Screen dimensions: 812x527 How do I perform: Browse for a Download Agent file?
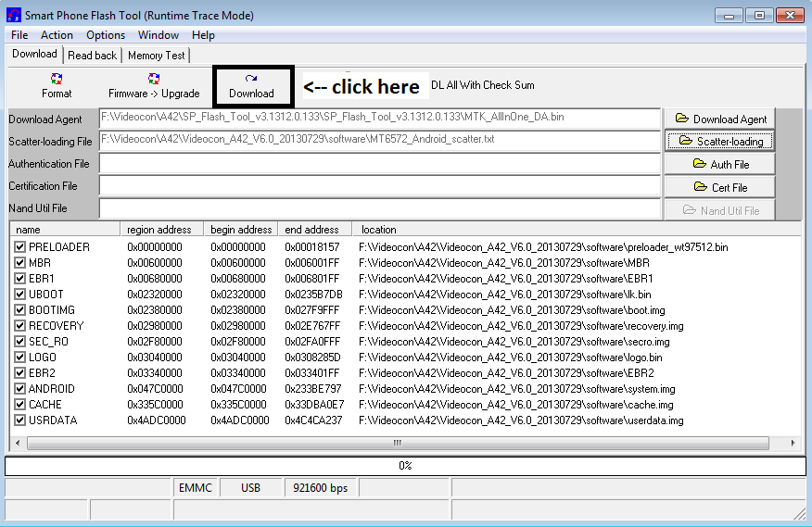[720, 119]
